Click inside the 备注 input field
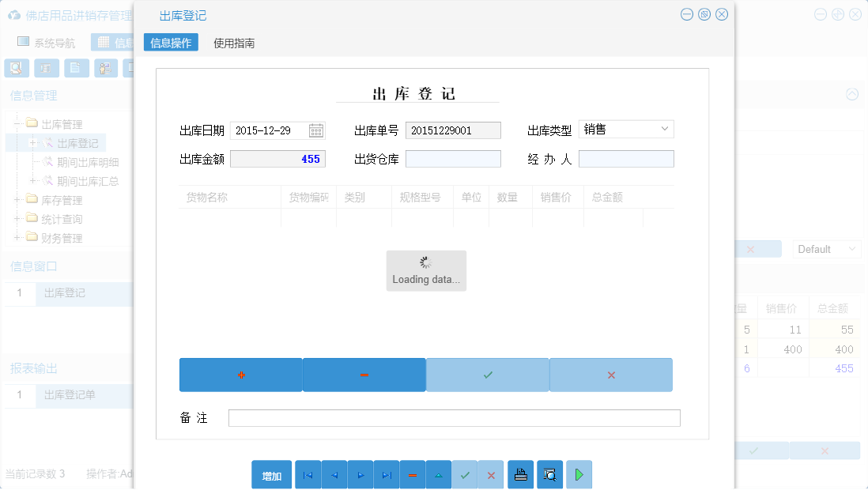Viewport: 868px width, 494px height. 455,418
